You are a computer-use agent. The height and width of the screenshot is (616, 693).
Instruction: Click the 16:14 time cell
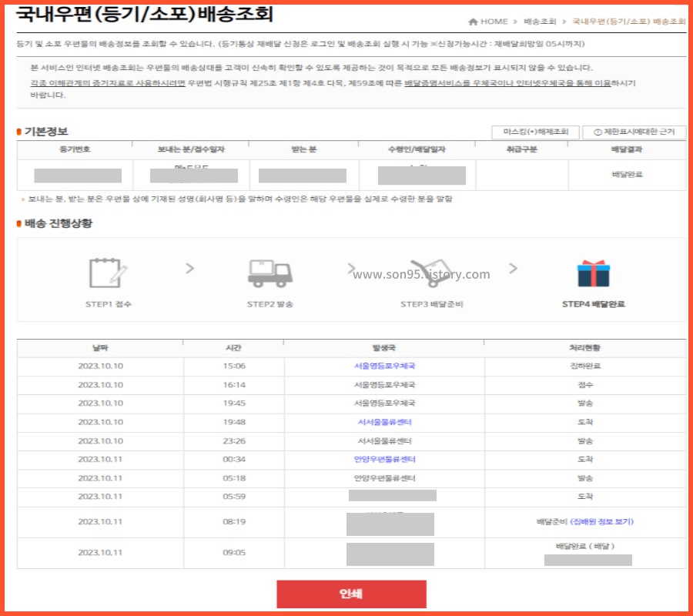pos(234,385)
